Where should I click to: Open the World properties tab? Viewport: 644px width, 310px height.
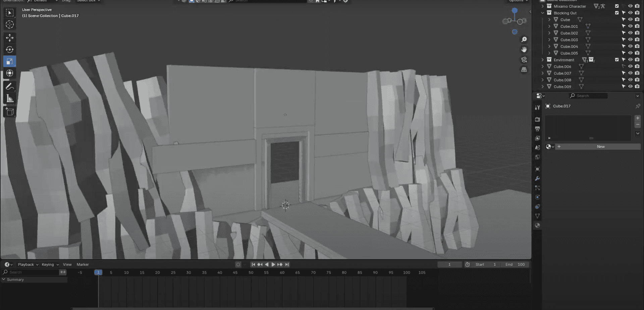tap(537, 157)
